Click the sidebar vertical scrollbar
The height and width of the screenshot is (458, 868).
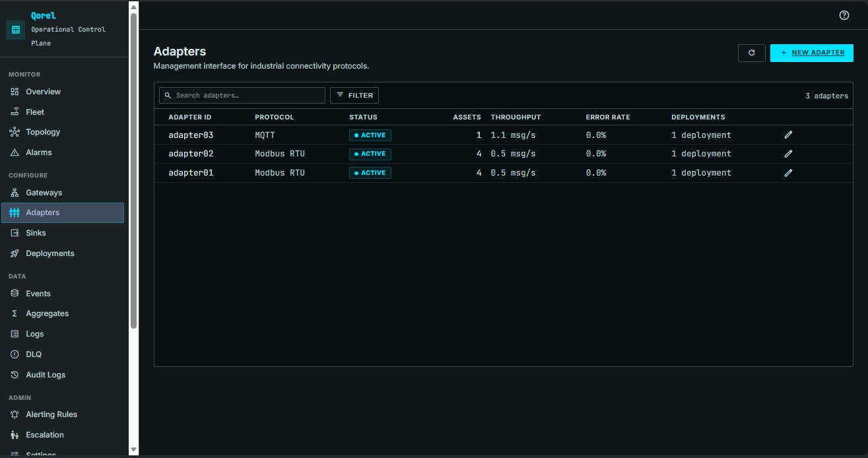[x=133, y=170]
